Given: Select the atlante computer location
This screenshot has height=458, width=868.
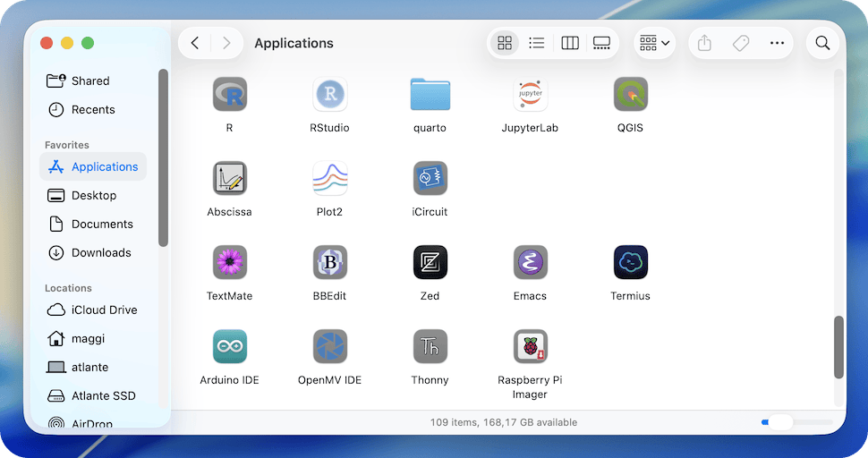Looking at the screenshot, I should 93,368.
